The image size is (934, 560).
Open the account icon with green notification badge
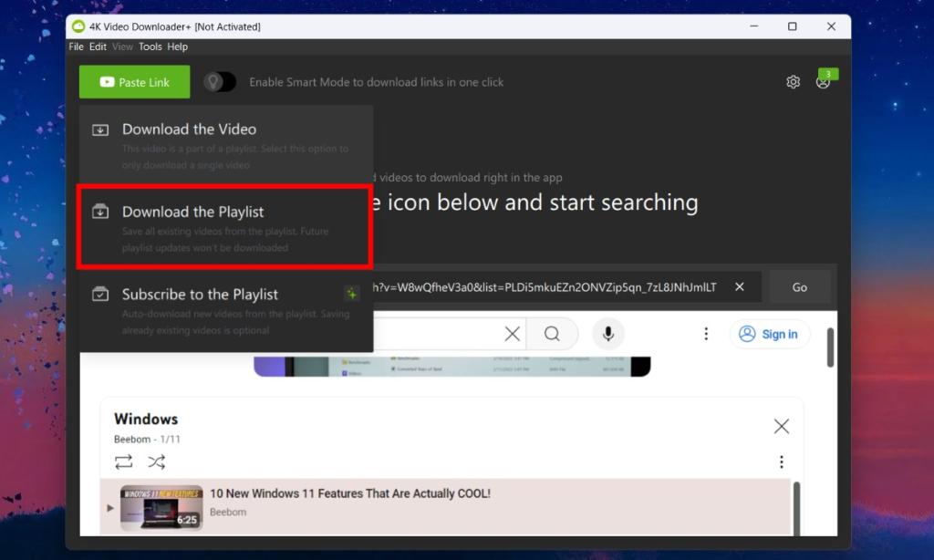822,81
